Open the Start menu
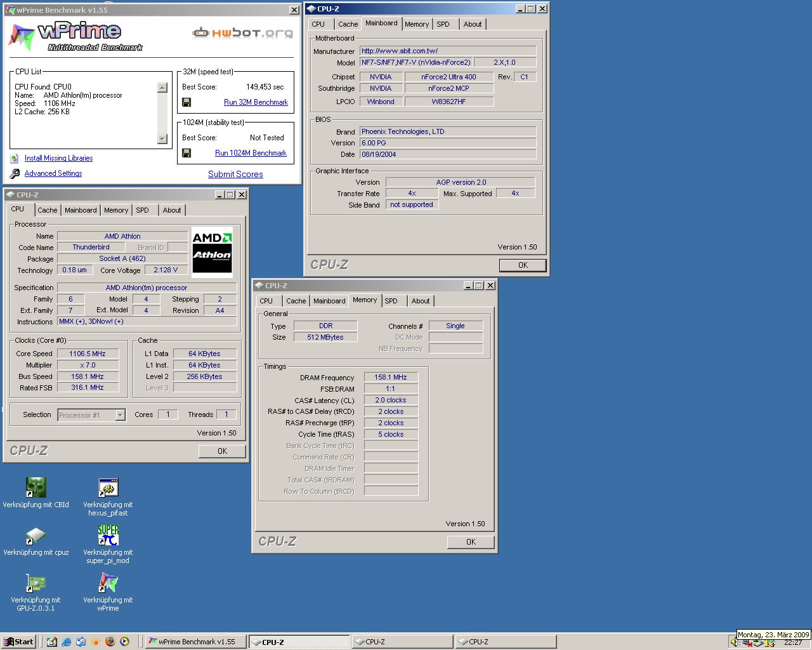The width and height of the screenshot is (812, 650). coord(19,642)
